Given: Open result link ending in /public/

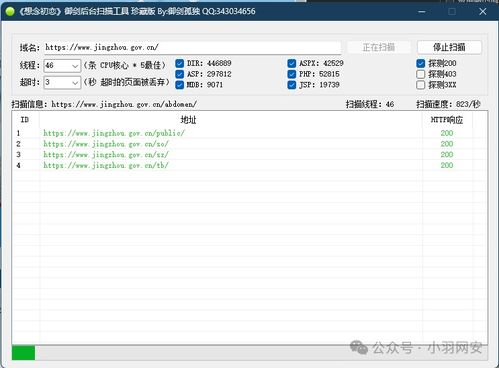Looking at the screenshot, I should click(114, 133).
